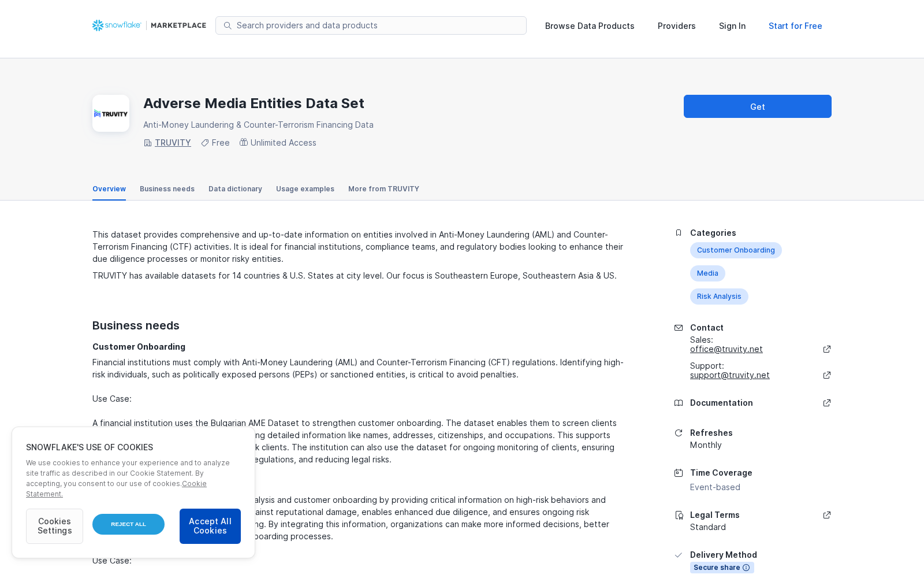Viewport: 924px width, 578px height.
Task: Click the Reject All cookies button
Action: (128, 524)
